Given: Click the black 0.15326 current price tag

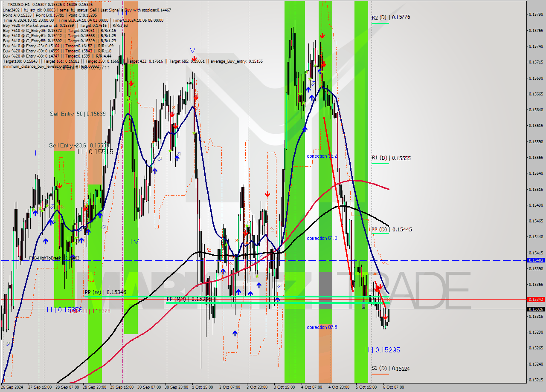Looking at the screenshot, I should tap(536, 309).
